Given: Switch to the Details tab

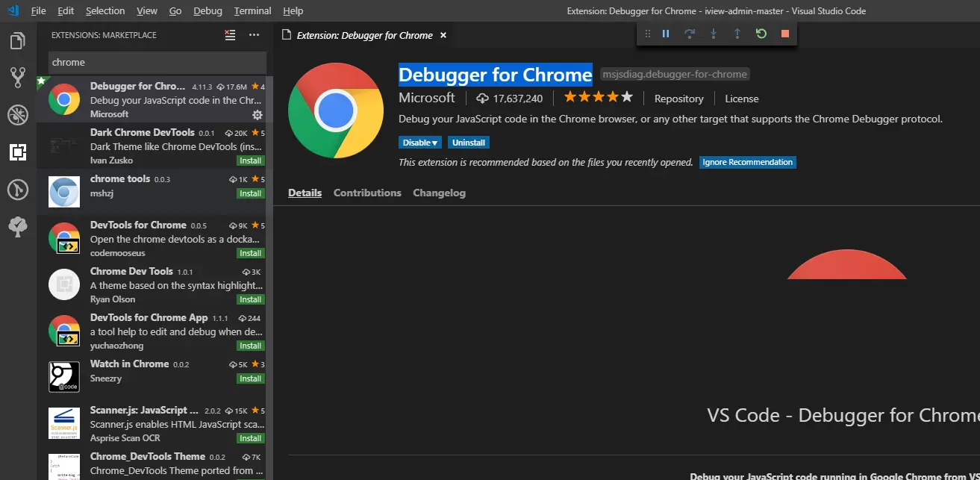Looking at the screenshot, I should [x=305, y=193].
